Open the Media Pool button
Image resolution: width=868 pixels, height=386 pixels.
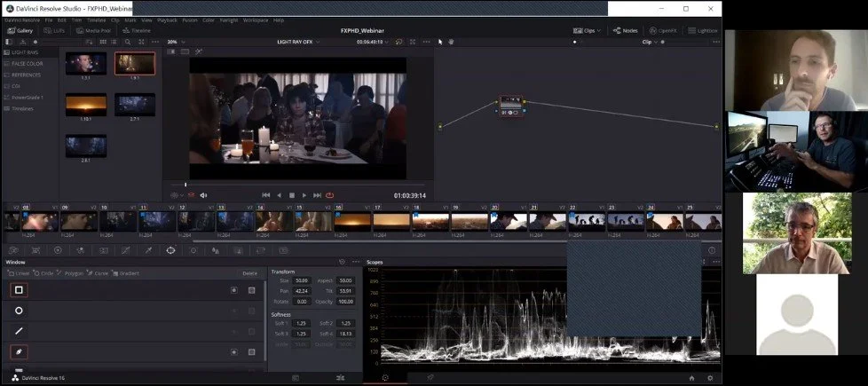[93, 30]
